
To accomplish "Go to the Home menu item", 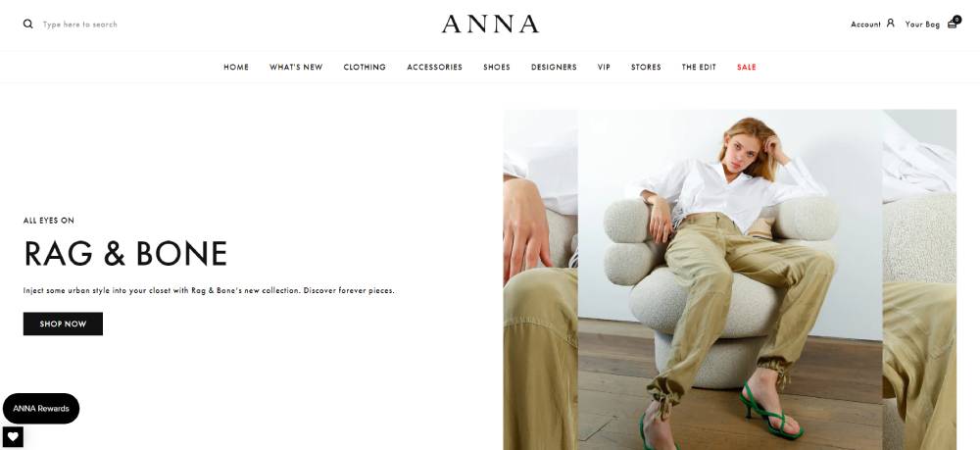I will [x=236, y=67].
